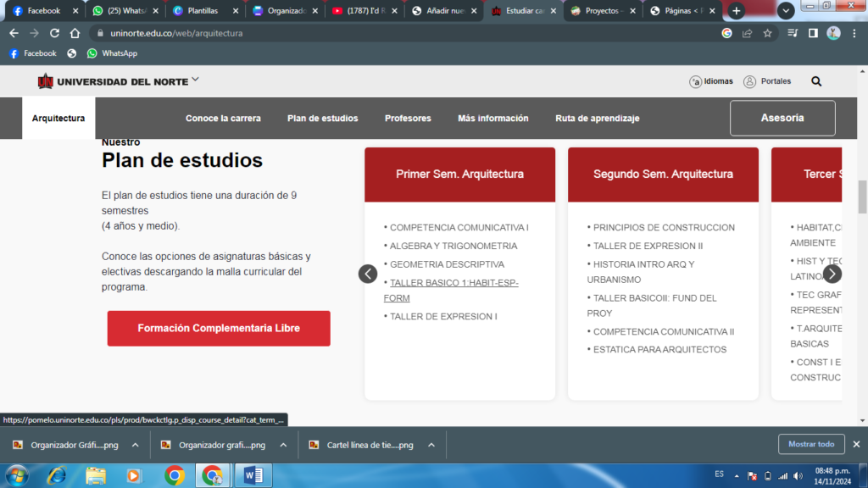Click the next carousel arrow for semesters
The height and width of the screenshot is (488, 868).
pos(832,274)
